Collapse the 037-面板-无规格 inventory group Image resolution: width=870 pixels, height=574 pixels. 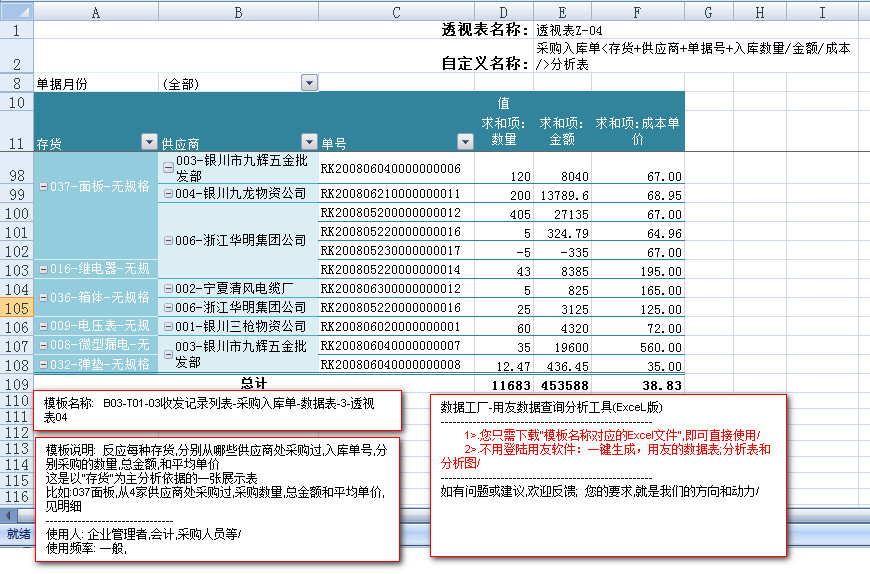[x=41, y=186]
